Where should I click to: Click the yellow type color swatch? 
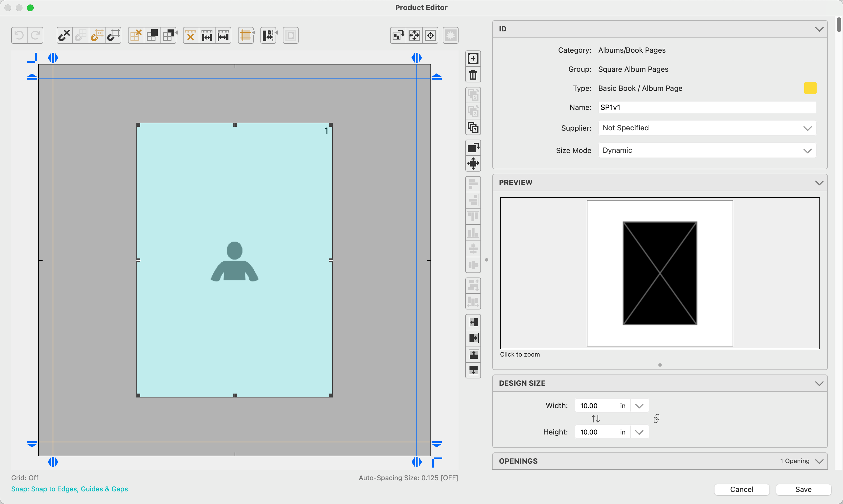810,88
